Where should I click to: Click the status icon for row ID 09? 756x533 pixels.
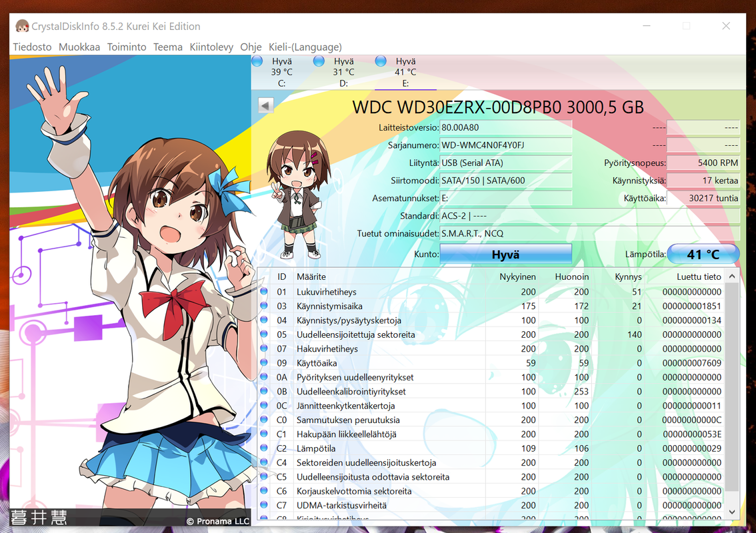tap(264, 362)
